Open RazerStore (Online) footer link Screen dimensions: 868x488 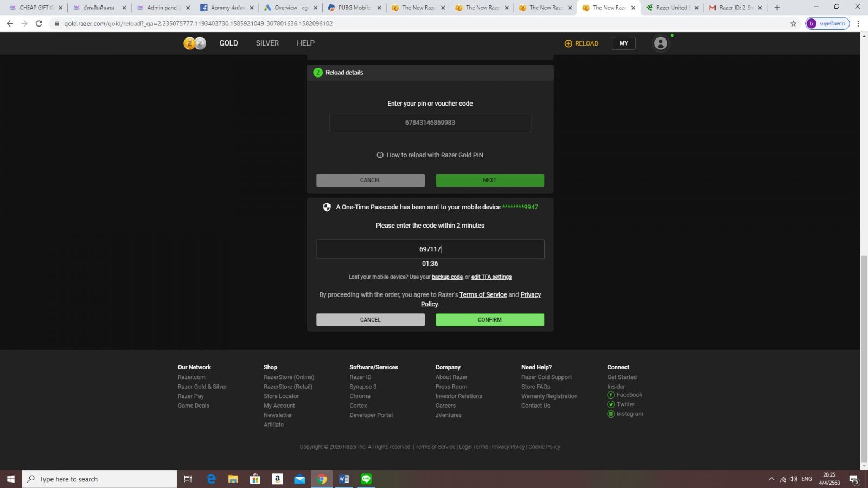coord(289,377)
